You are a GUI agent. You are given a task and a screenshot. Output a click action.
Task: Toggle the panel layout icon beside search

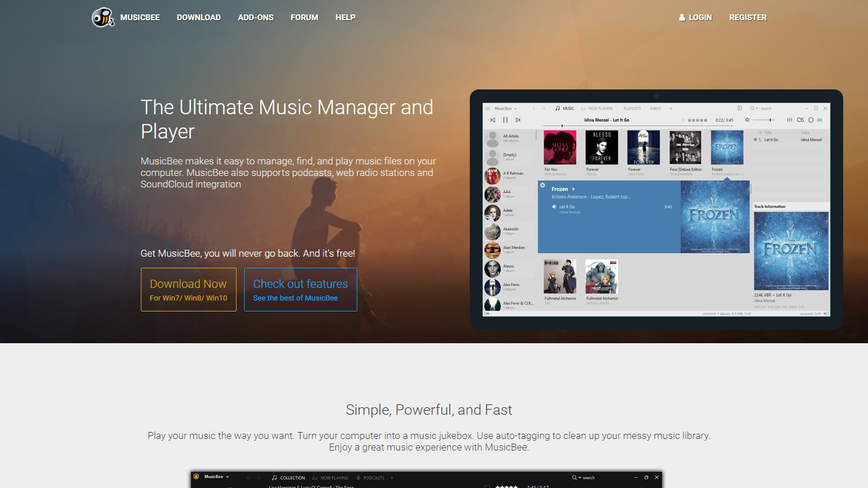pyautogui.click(x=739, y=108)
